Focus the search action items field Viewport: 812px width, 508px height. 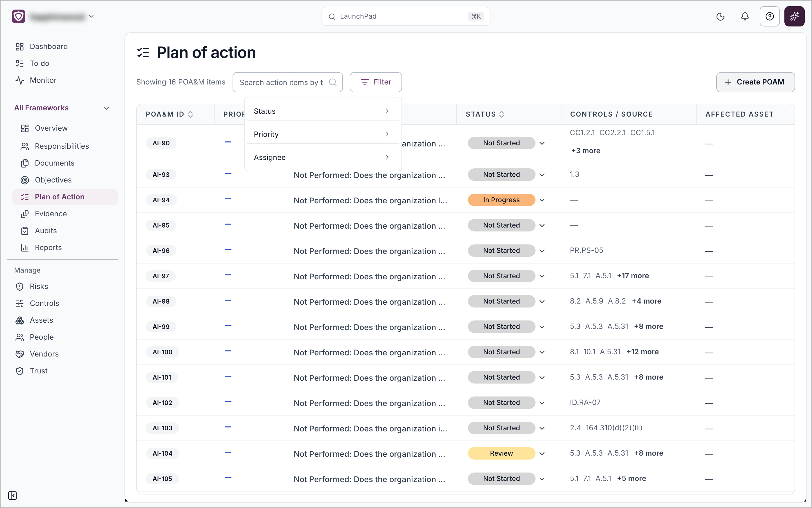pos(287,82)
